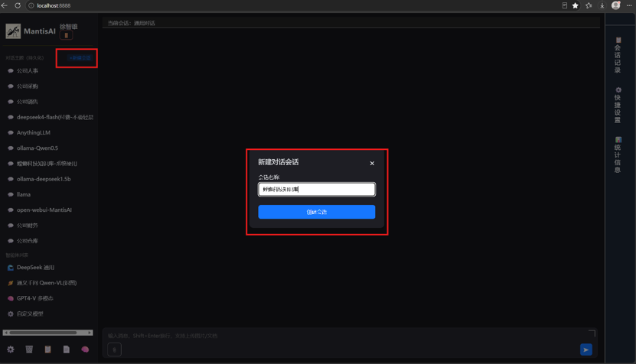Open the 公司仓库 conversation
Viewport: 636px width, 364px height.
point(28,241)
